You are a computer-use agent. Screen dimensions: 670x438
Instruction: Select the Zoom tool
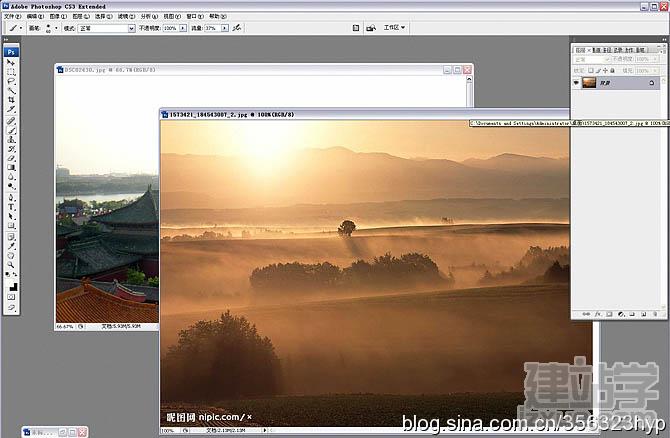tap(11, 265)
